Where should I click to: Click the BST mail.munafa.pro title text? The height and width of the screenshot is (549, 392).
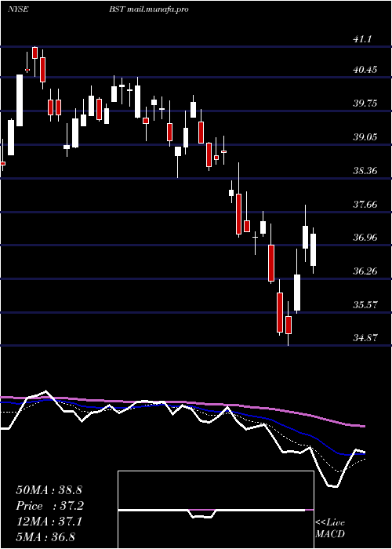(x=149, y=9)
